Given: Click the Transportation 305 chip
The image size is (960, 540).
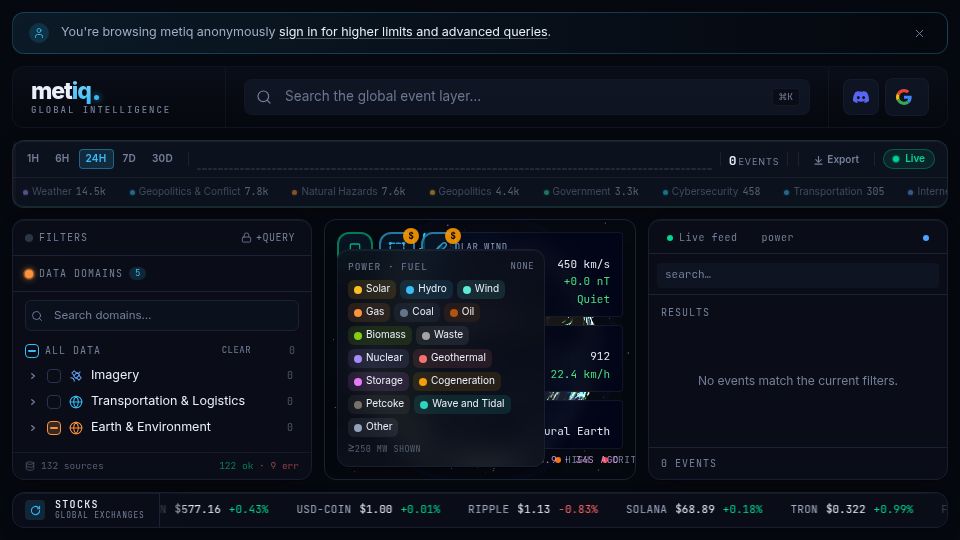Looking at the screenshot, I should point(834,192).
